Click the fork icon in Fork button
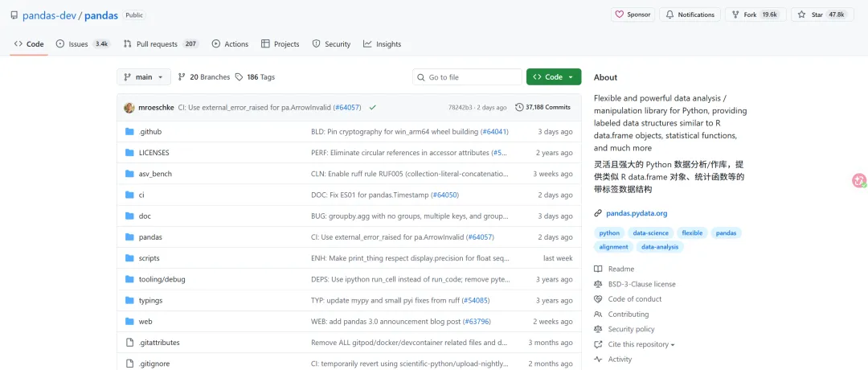 [735, 15]
